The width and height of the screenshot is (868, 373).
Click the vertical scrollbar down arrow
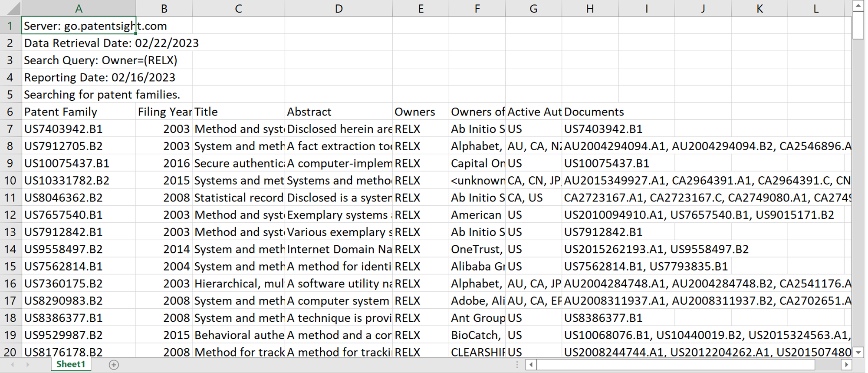(x=858, y=352)
